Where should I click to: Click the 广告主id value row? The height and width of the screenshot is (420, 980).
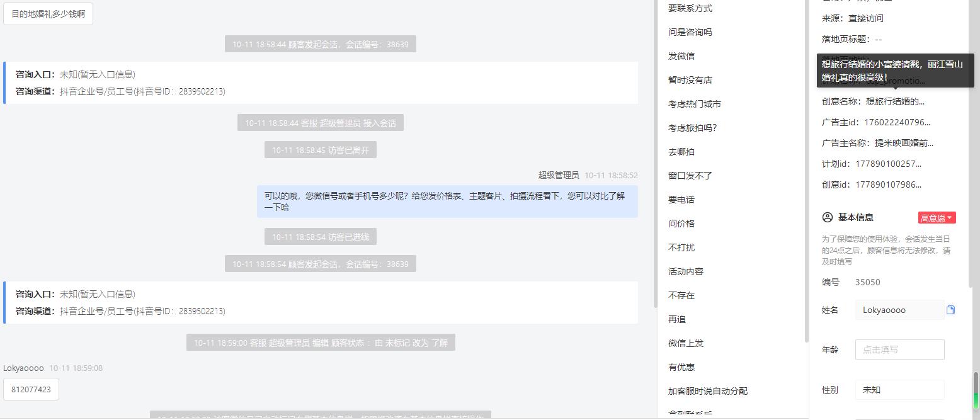click(876, 122)
